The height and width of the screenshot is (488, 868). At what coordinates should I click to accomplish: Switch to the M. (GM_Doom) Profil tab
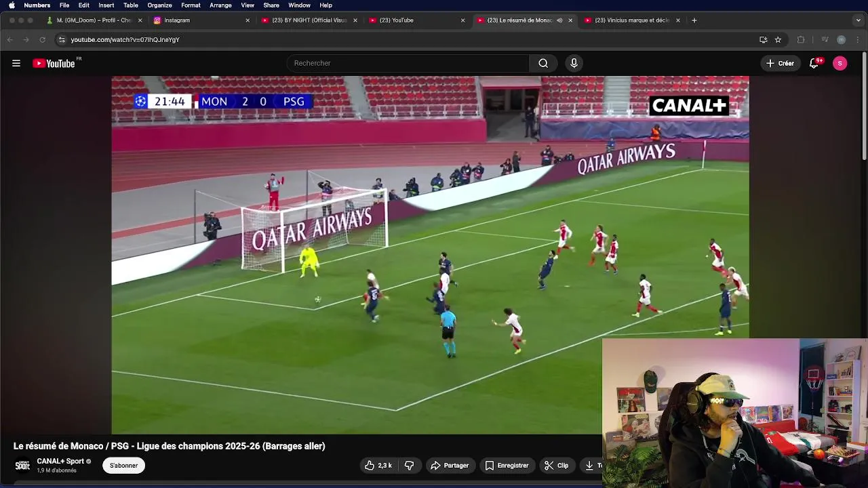(94, 20)
